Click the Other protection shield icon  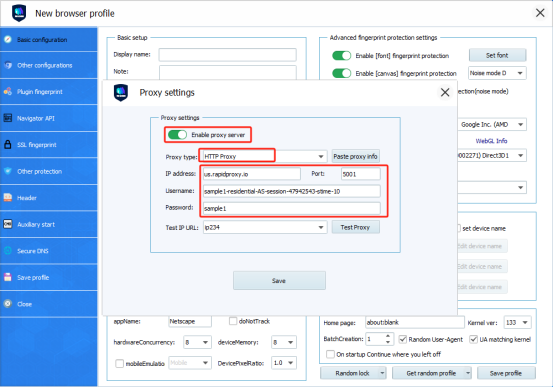click(x=8, y=171)
